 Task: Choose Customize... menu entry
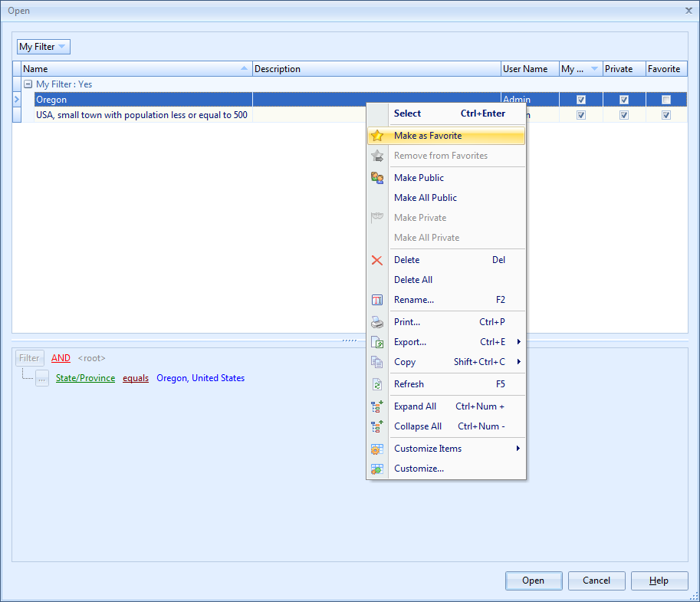tap(446, 469)
